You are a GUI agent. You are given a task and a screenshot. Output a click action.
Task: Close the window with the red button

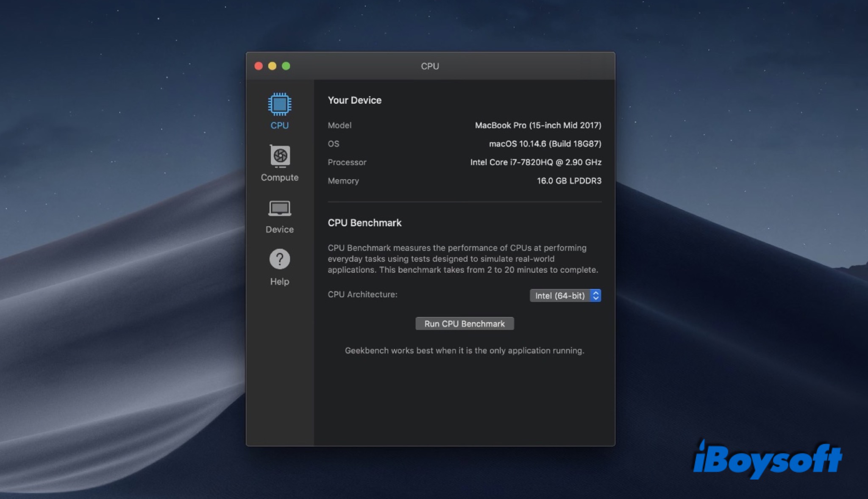pos(259,66)
